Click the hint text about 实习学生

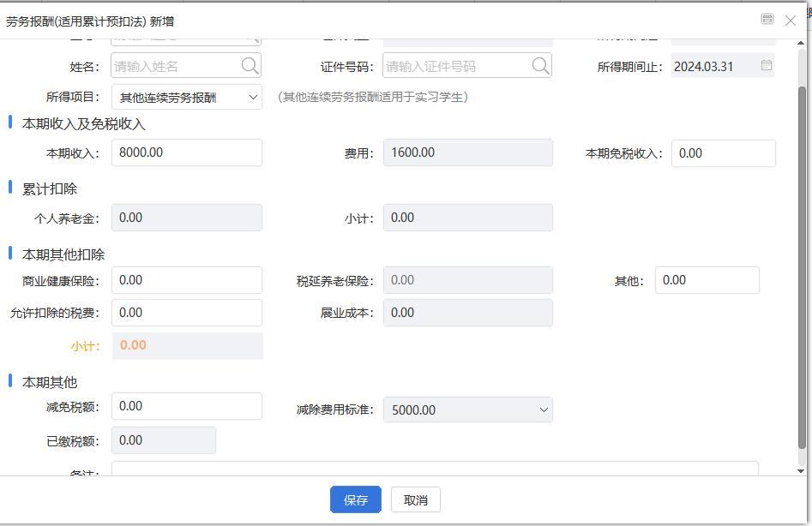[x=373, y=98]
